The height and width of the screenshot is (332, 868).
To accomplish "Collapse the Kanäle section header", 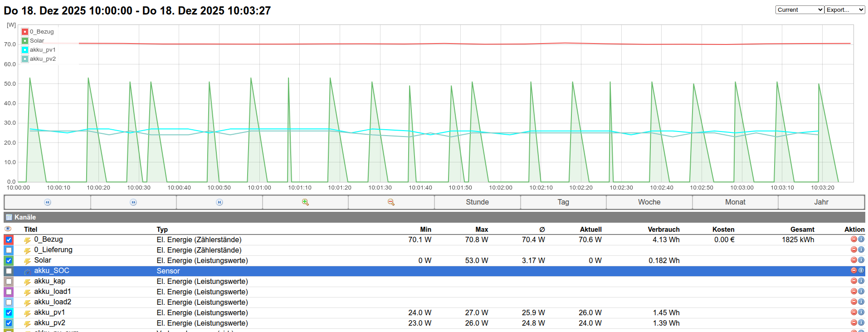I will click(25, 217).
